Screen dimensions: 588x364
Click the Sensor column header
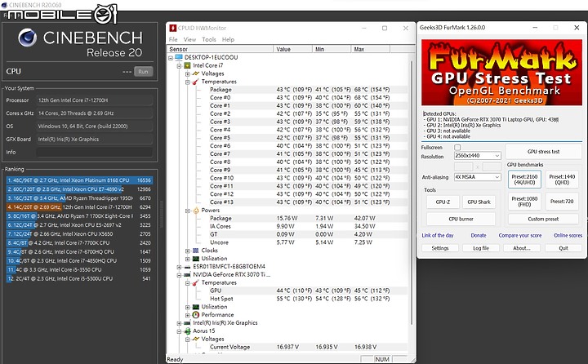tap(220, 49)
